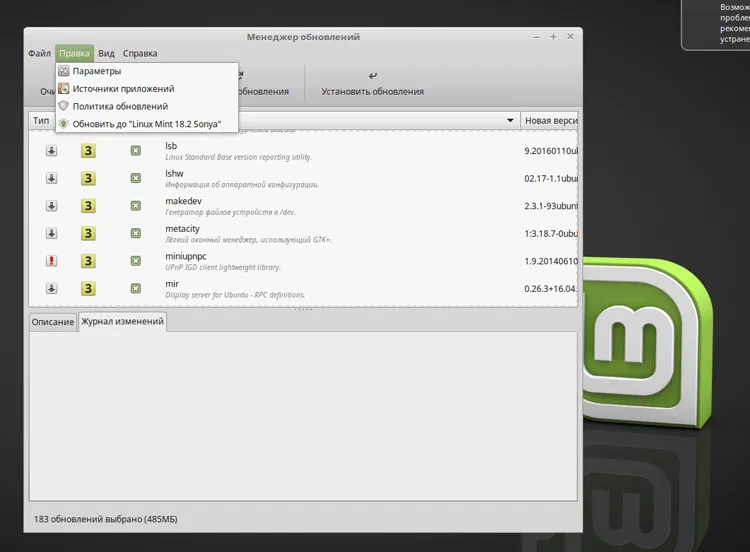Choose Параметры from the menu
This screenshot has width=750, height=552.
147,71
